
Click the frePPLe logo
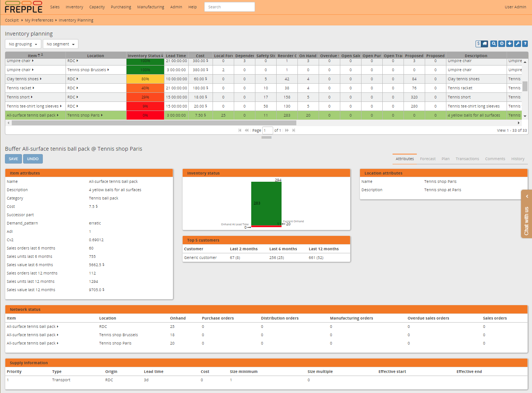pyautogui.click(x=23, y=7)
